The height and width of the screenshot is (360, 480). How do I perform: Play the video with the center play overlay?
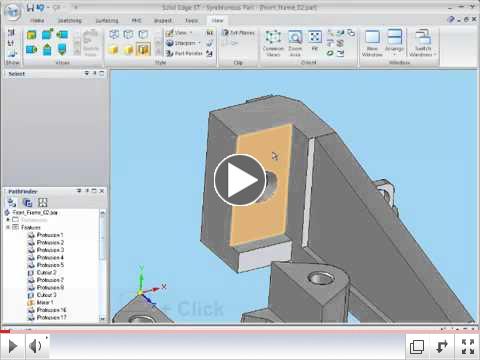(x=239, y=180)
